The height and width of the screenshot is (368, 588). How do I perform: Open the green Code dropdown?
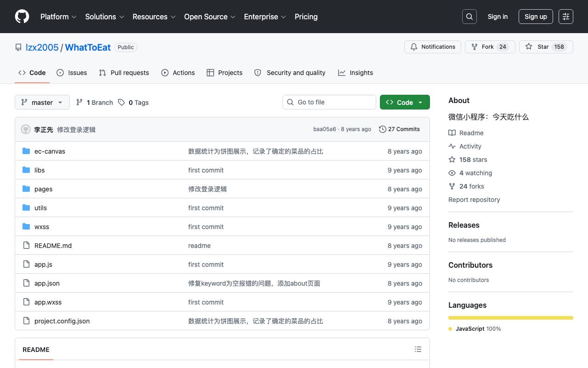click(x=405, y=102)
